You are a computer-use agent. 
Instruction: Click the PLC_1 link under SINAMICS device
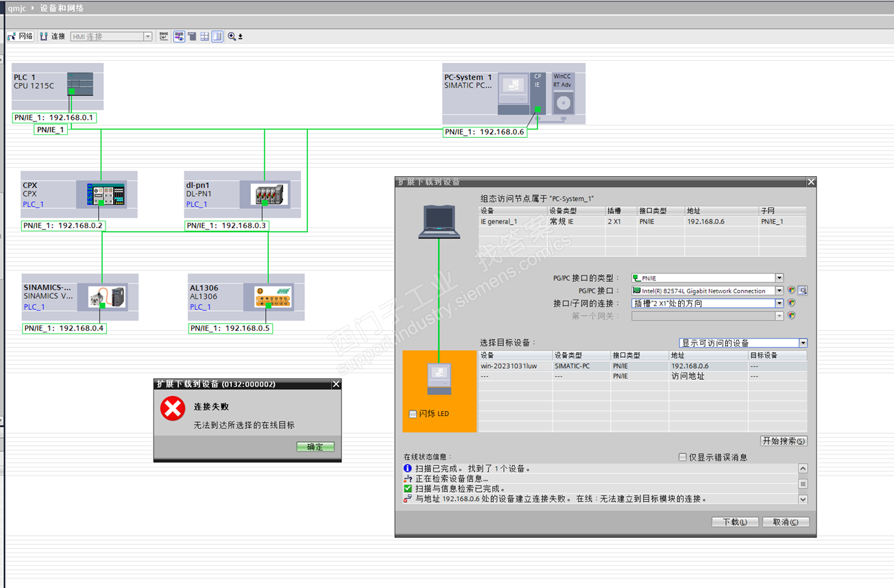[x=34, y=307]
